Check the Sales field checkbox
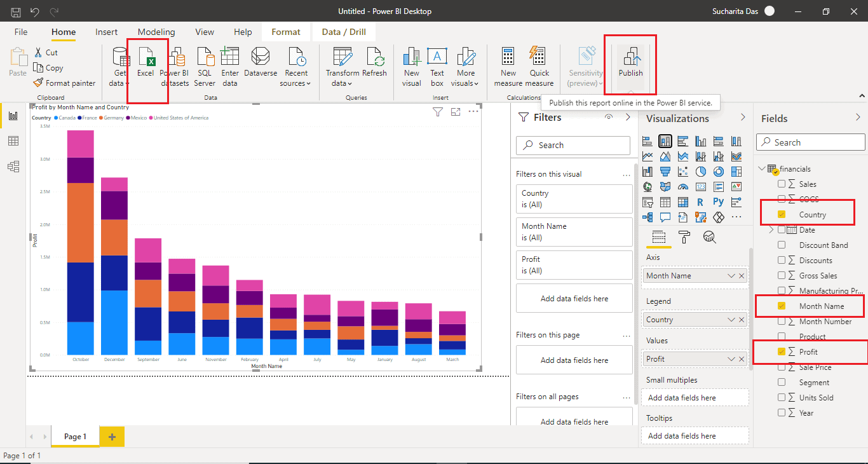This screenshot has width=868, height=464. point(782,184)
